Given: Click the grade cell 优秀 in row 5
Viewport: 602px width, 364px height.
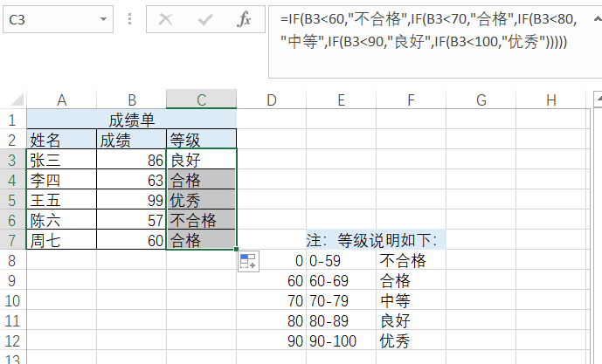Looking at the screenshot, I should click(x=202, y=199).
